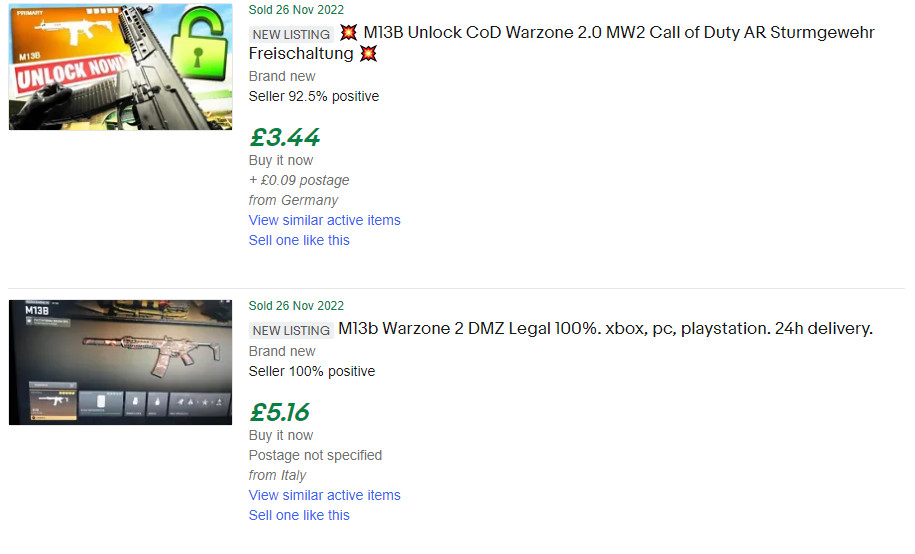This screenshot has width=915, height=554.
Task: Open the M13B "Unlock Now" listing thumbnail
Action: pos(120,67)
